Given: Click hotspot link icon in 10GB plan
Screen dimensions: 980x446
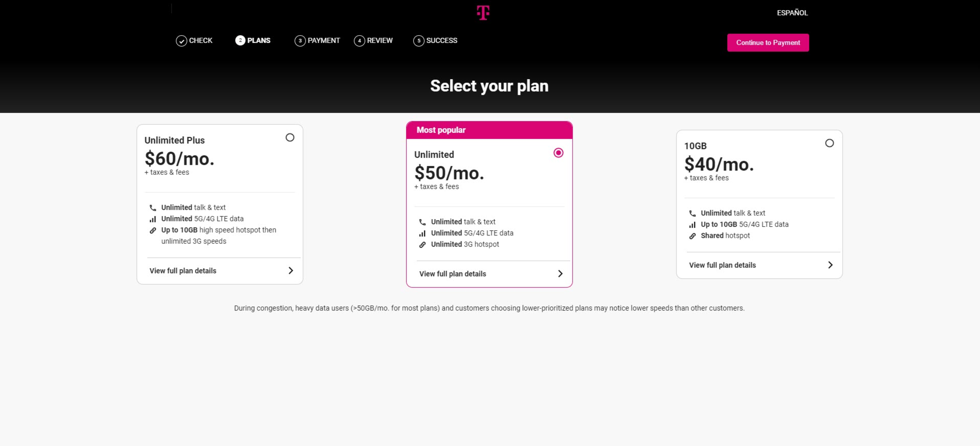Looking at the screenshot, I should (693, 236).
